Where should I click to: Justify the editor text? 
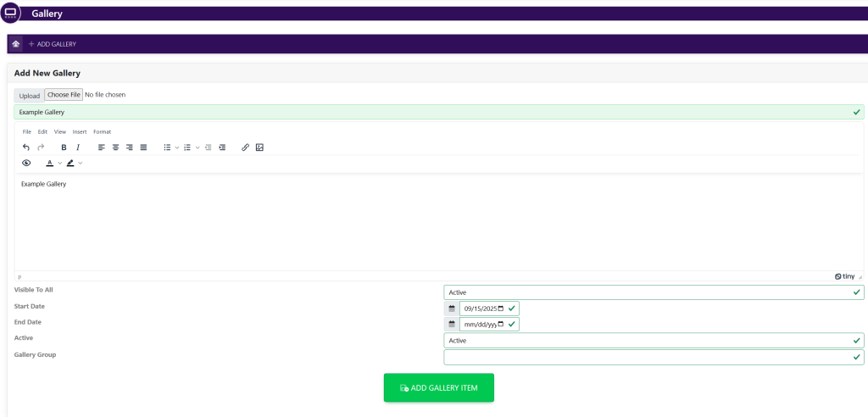143,147
